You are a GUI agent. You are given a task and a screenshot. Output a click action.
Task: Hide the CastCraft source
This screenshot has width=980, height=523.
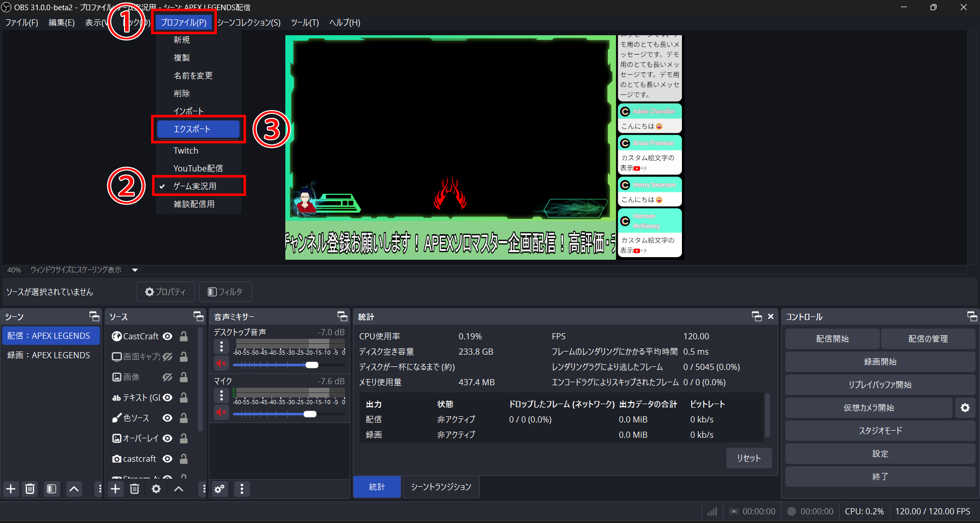click(x=167, y=336)
